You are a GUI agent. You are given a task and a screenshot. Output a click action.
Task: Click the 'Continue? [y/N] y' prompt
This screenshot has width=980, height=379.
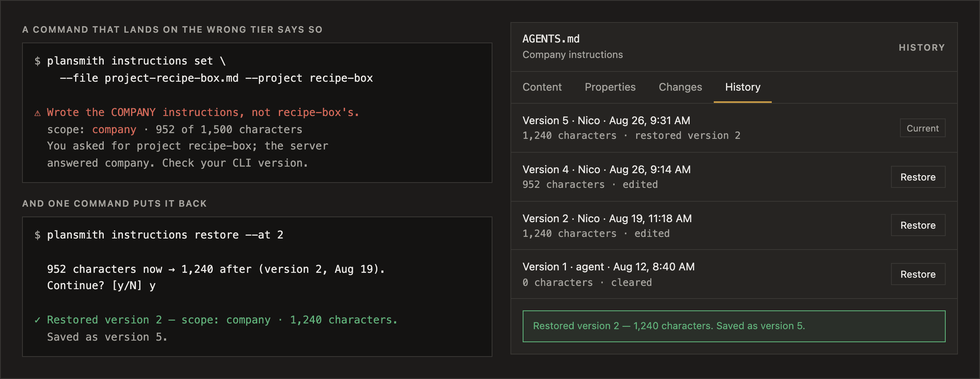[101, 285]
